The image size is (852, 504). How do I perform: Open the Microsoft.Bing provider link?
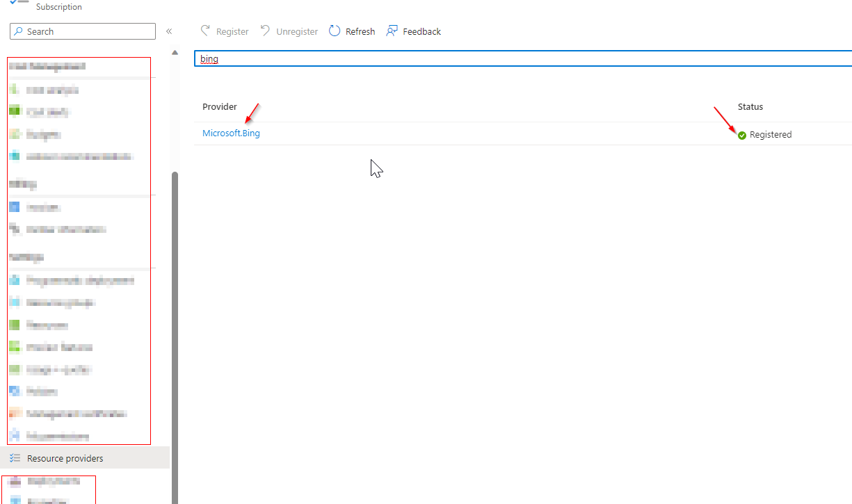coord(231,133)
